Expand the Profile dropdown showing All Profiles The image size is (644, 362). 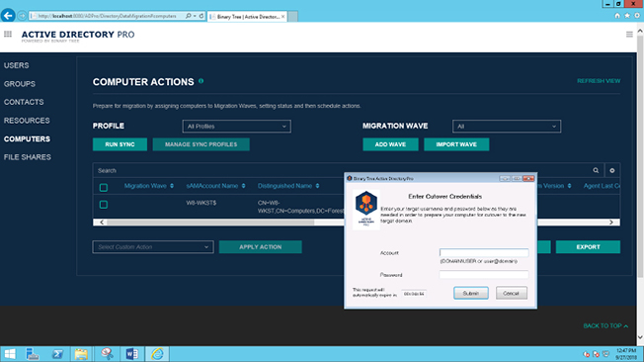tap(237, 127)
